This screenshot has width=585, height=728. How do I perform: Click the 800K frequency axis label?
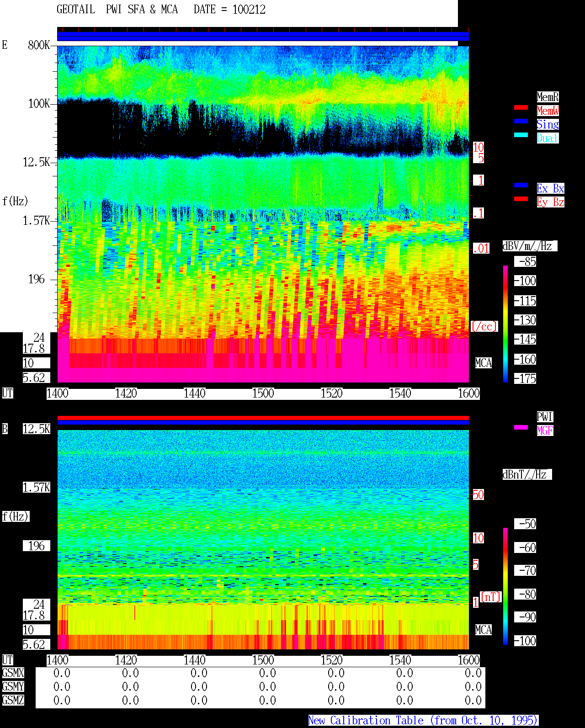coord(39,45)
